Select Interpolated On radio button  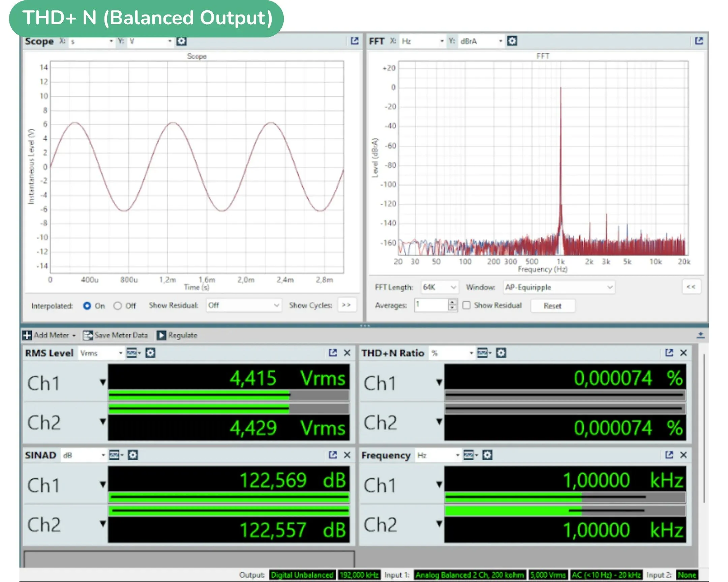(87, 306)
